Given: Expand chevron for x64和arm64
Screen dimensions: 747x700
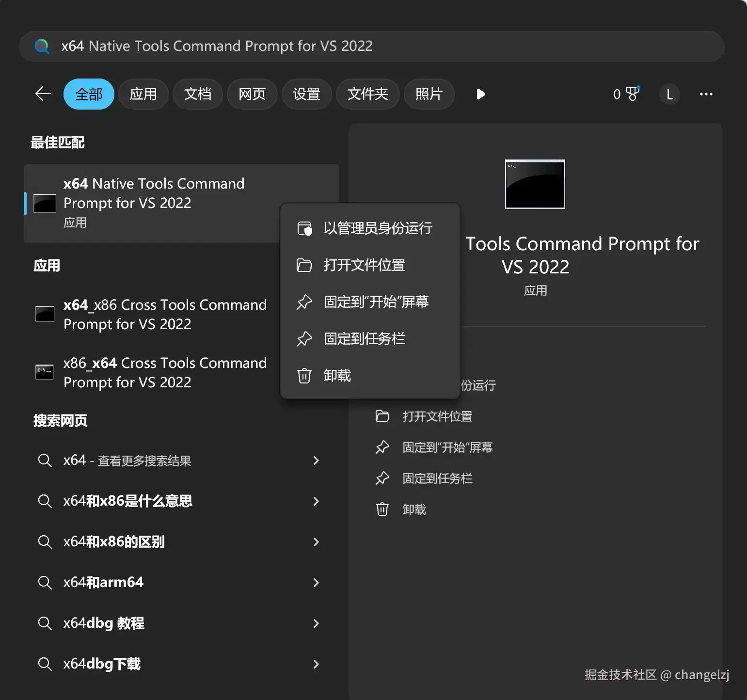Looking at the screenshot, I should tap(316, 583).
